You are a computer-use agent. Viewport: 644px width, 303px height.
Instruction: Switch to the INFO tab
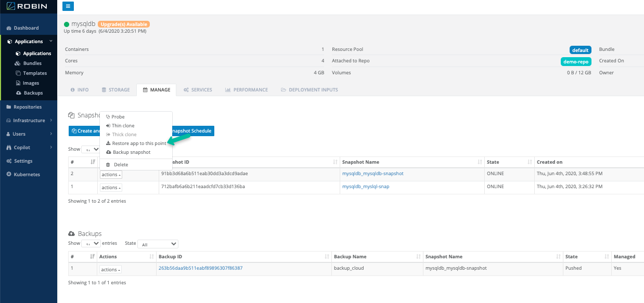pos(79,90)
